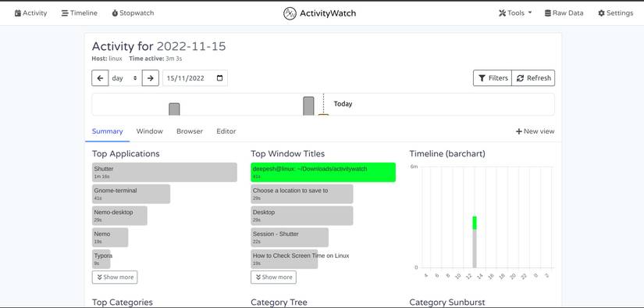
Task: Open Raw Data page
Action: (564, 13)
